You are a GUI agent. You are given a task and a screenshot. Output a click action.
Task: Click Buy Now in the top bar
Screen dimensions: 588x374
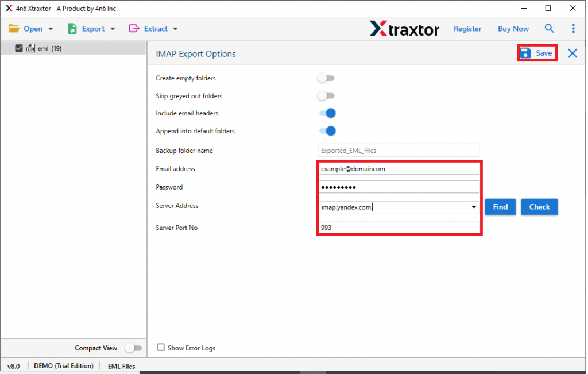point(513,29)
